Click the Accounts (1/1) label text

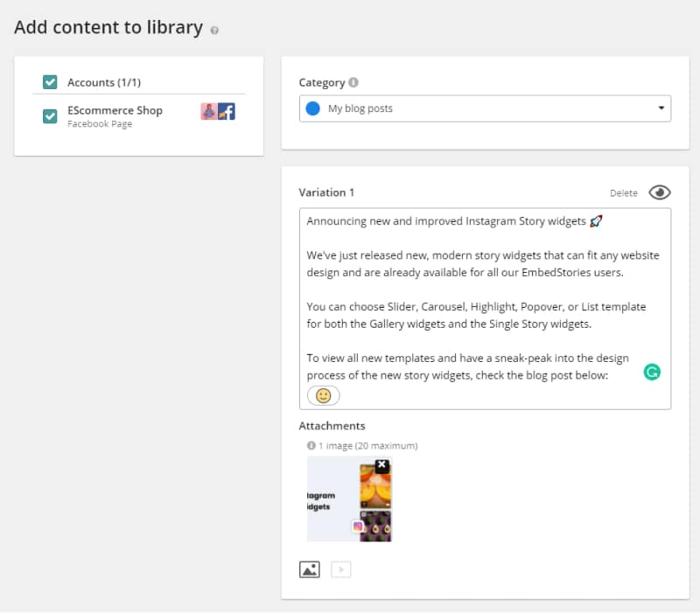[x=104, y=82]
